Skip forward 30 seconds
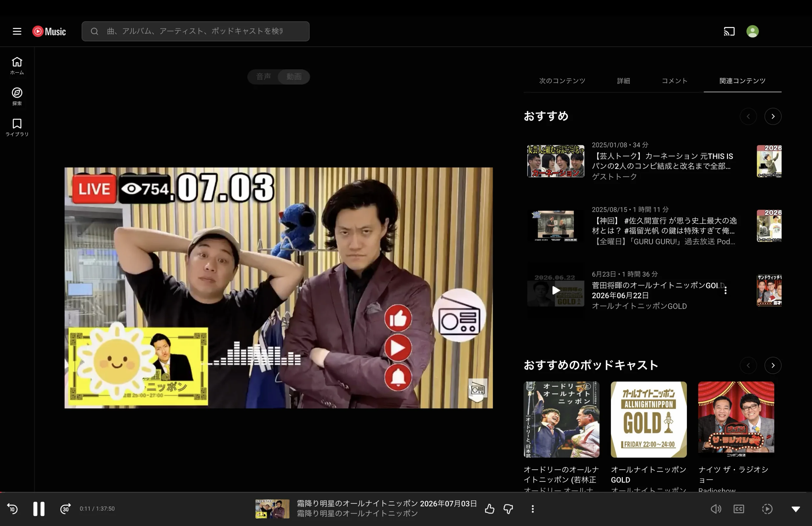The height and width of the screenshot is (526, 812). click(x=65, y=509)
